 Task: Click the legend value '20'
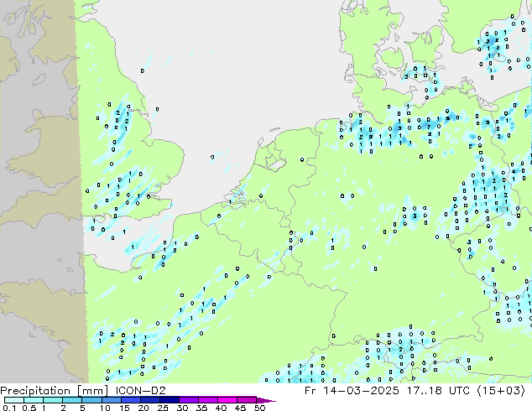point(143,408)
